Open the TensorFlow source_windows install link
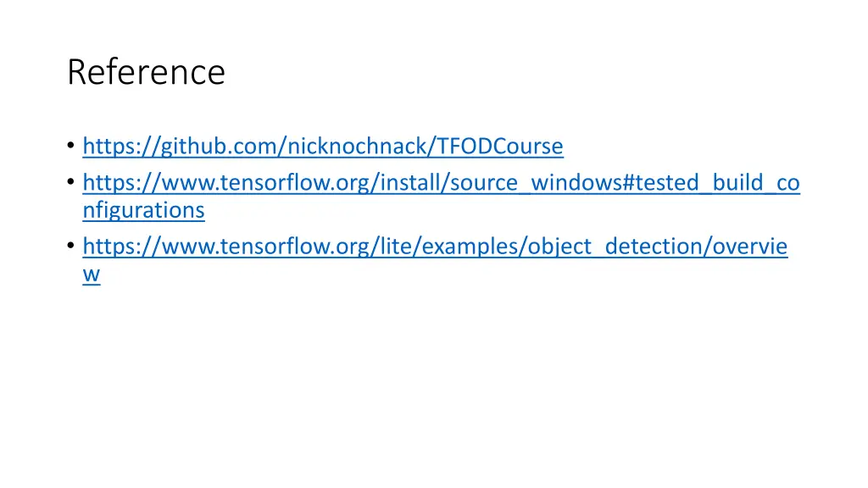This screenshot has height=488, width=868. [x=441, y=183]
